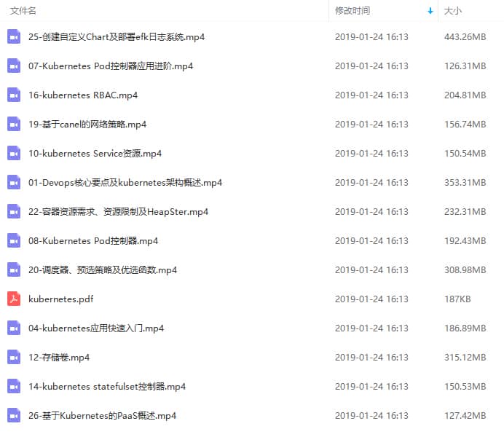Click the video icon for 25-创建自定义Chart file
This screenshot has height=437, width=504.
[x=14, y=36]
